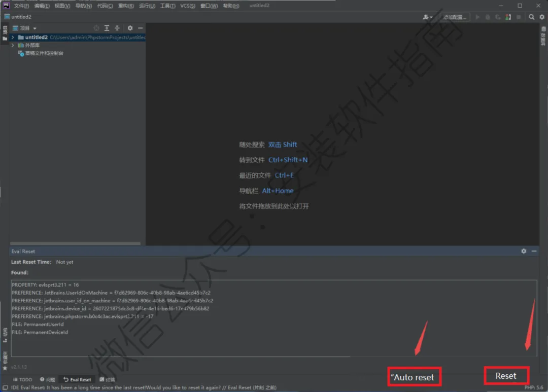Click the jetbrains.device_id preference line
The width and height of the screenshot is (548, 392).
111,308
